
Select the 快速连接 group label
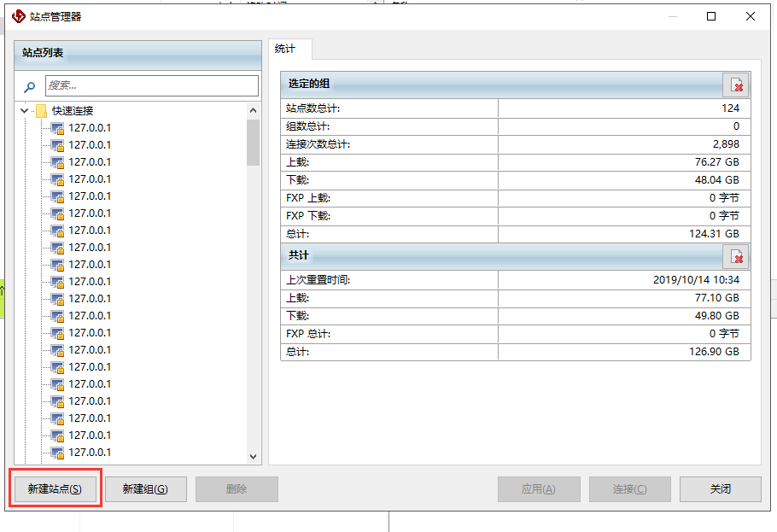coord(73,111)
